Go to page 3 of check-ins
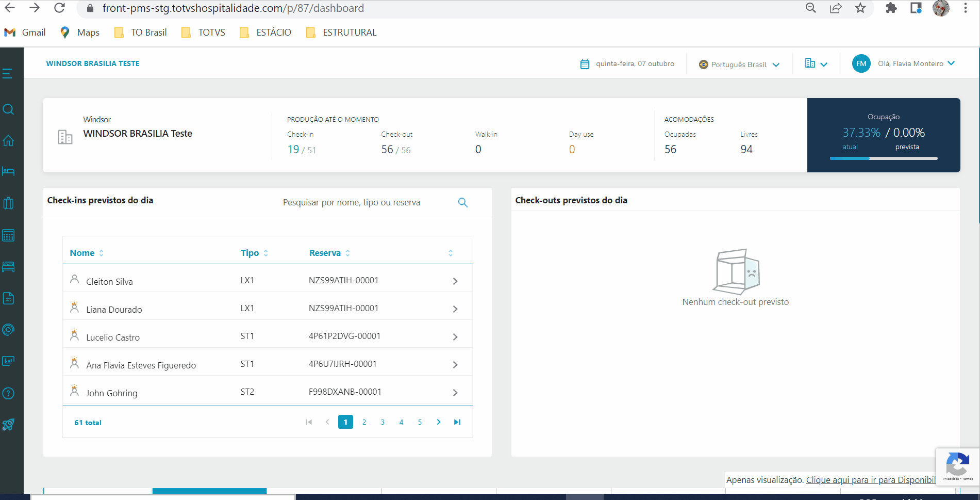The height and width of the screenshot is (500, 980). click(383, 422)
